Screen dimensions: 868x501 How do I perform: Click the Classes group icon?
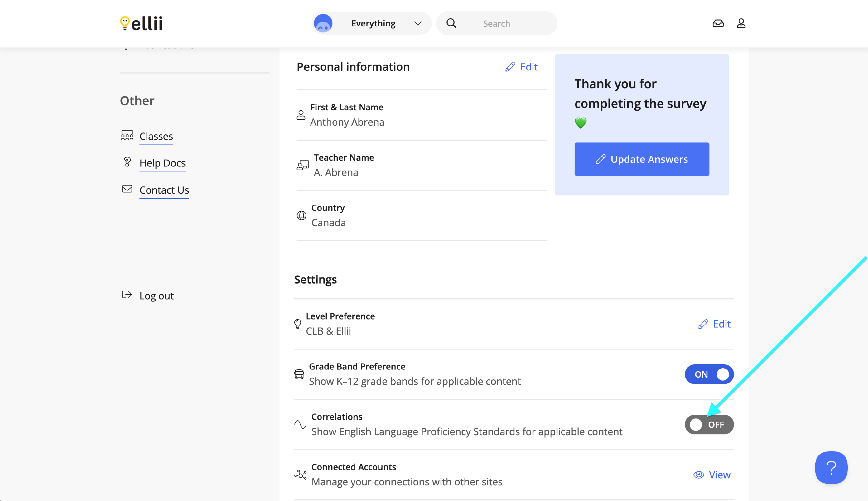127,136
